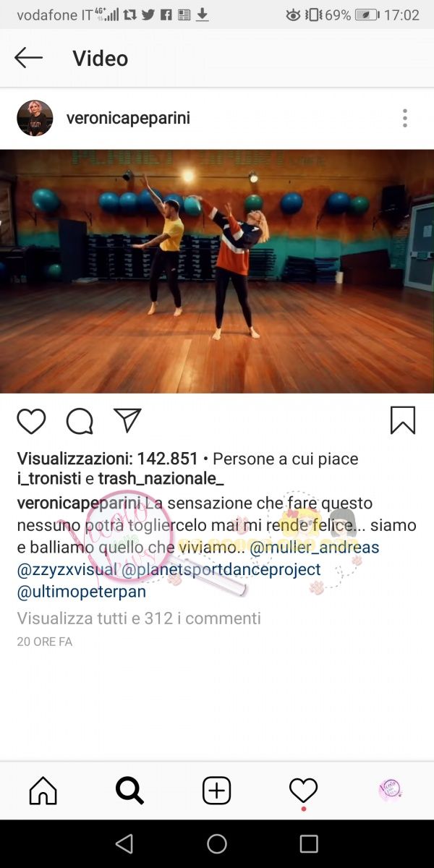Viewport: 434px width, 868px height.
Task: Save the post with the bookmark icon
Action: 403,420
